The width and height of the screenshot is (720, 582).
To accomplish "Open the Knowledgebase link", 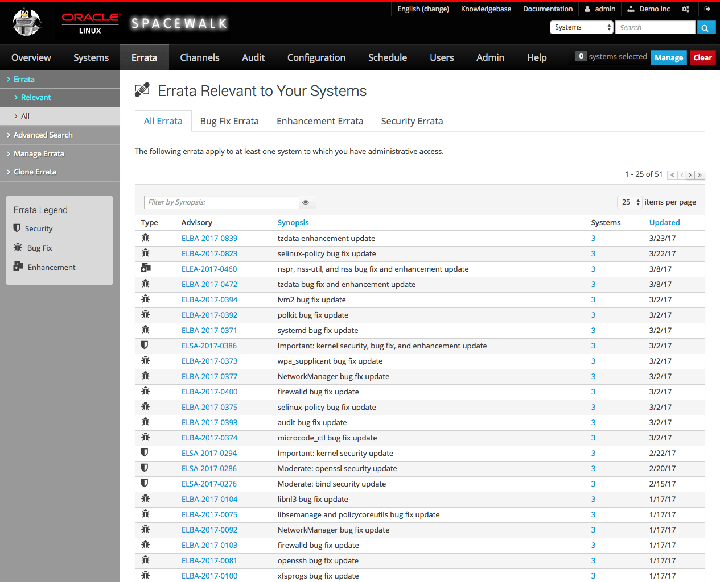I will click(x=486, y=9).
